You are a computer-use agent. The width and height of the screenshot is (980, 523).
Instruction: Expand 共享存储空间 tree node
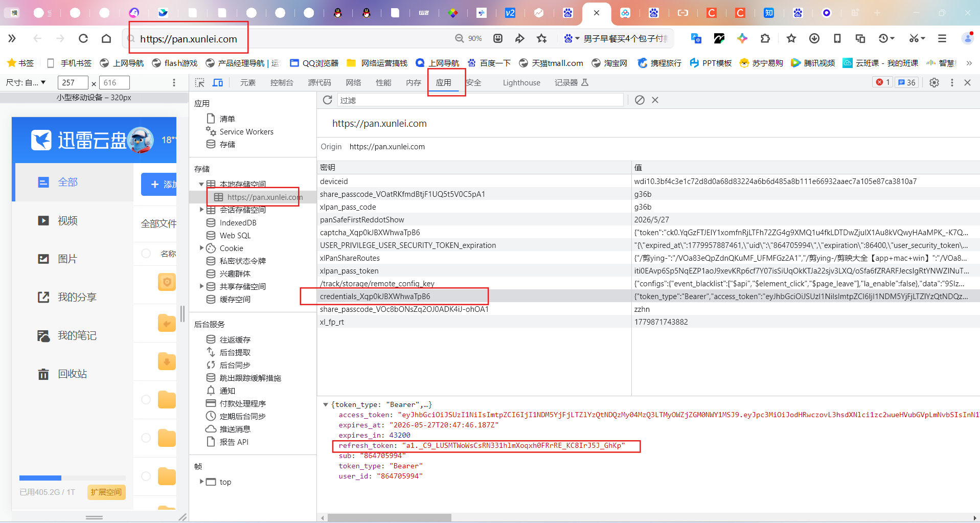[201, 286]
